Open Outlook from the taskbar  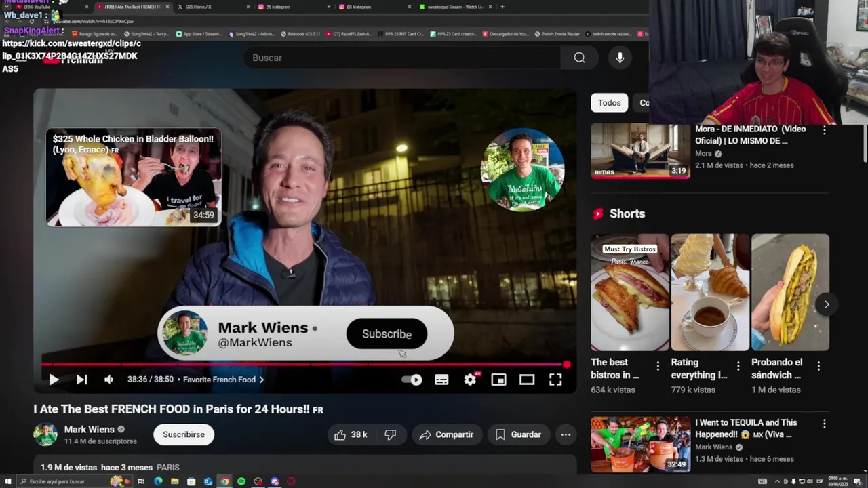[208, 481]
